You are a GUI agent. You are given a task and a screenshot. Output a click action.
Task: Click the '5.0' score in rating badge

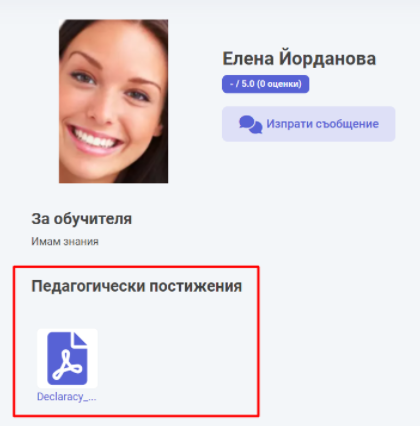coord(248,84)
